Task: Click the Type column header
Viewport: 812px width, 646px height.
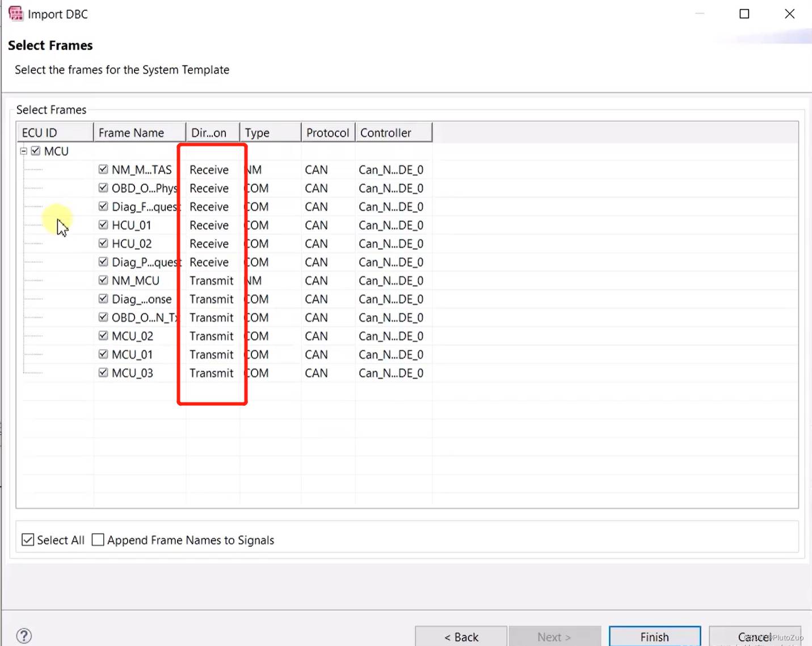Action: click(271, 132)
